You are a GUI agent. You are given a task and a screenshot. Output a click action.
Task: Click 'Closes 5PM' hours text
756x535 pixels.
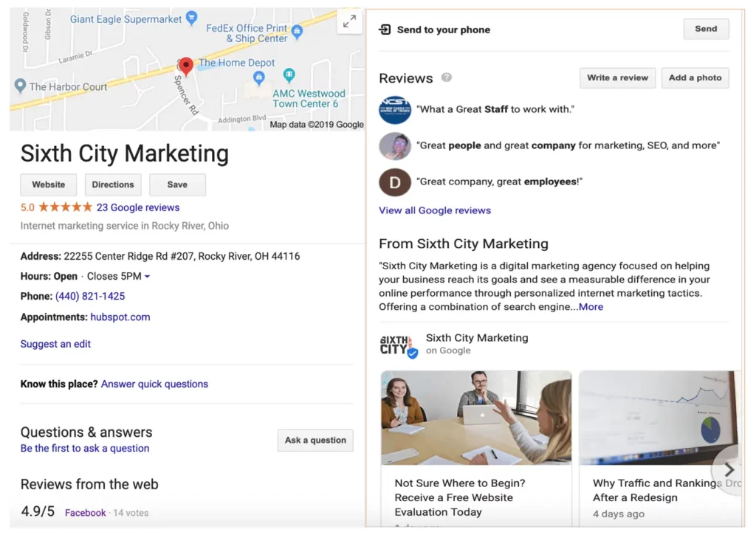tap(114, 277)
